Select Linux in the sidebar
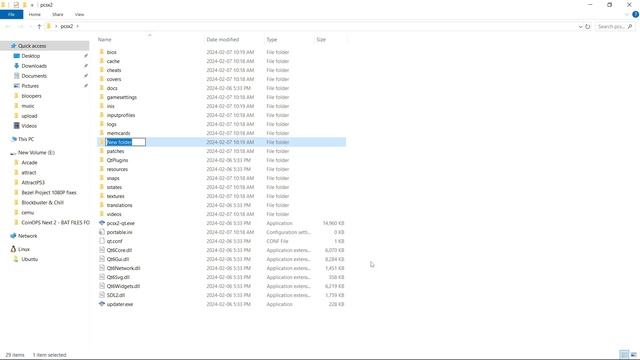 24,249
